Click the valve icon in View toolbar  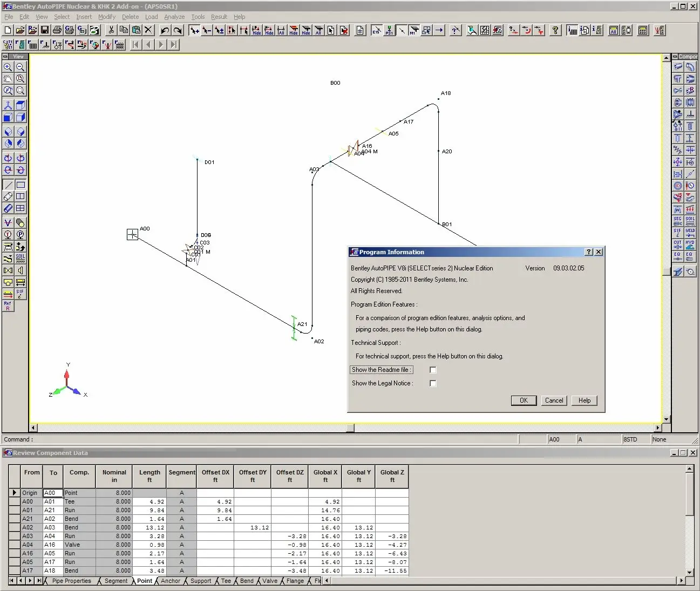[8, 270]
